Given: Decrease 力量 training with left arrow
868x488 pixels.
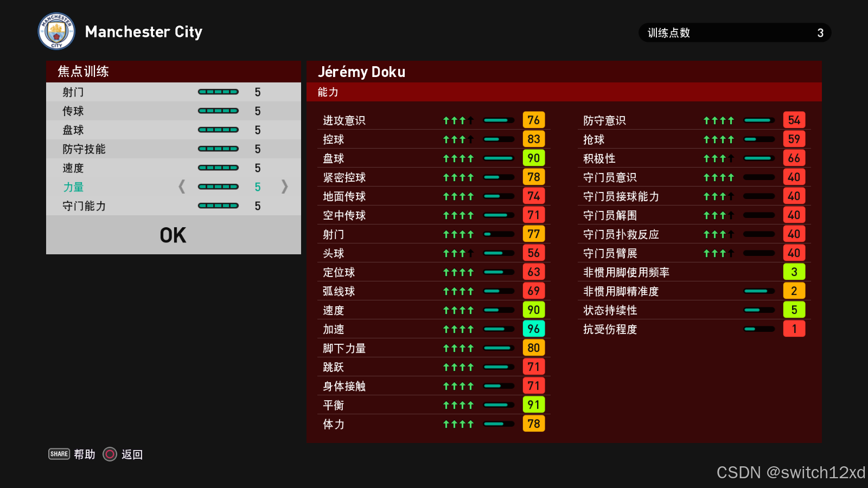Looking at the screenshot, I should coord(182,187).
